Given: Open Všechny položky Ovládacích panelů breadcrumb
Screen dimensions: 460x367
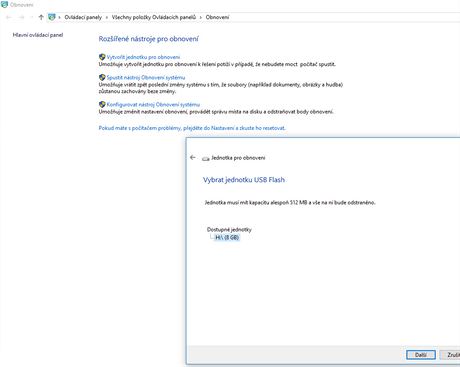Looking at the screenshot, I should click(x=154, y=17).
